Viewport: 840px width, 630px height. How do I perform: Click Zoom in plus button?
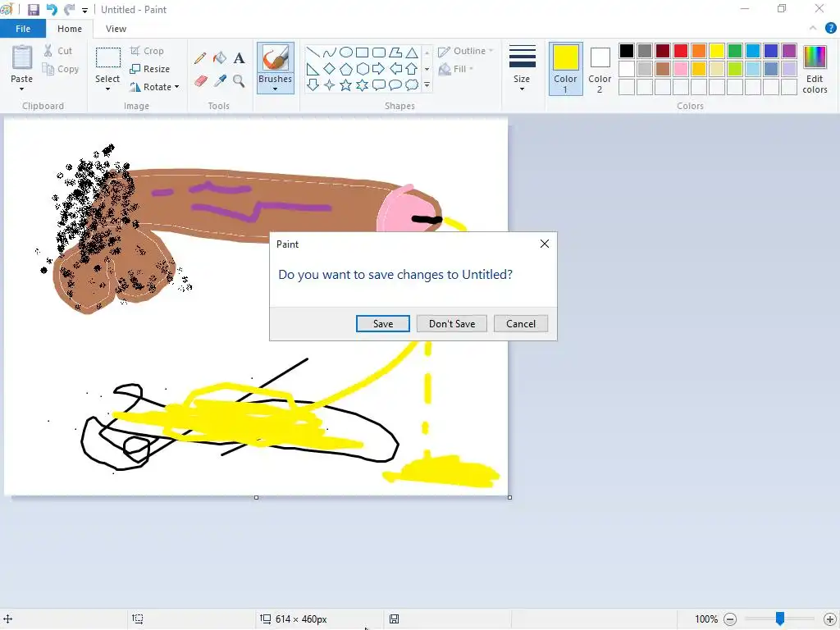(x=830, y=619)
